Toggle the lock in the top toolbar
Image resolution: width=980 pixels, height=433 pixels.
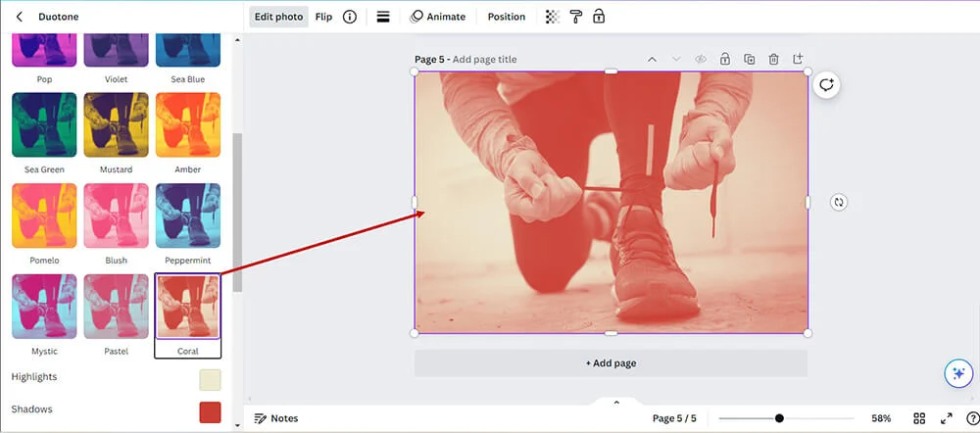[x=598, y=17]
